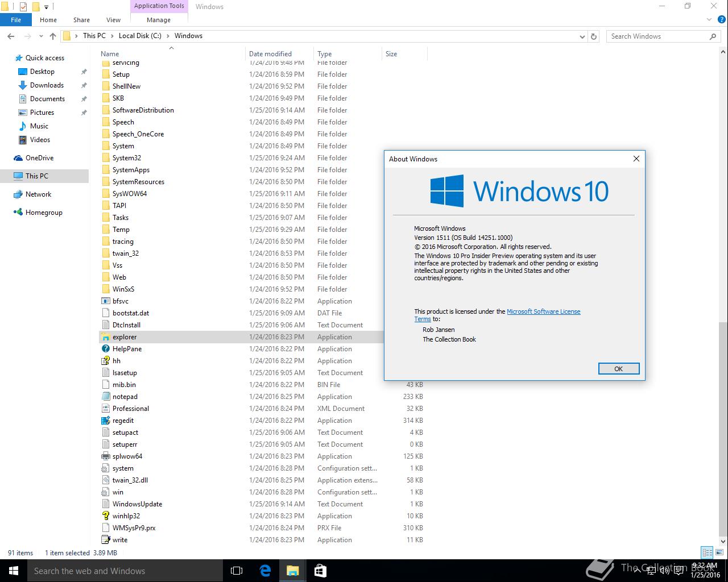The width and height of the screenshot is (728, 582).
Task: Select OneDrive in navigation pane
Action: pyautogui.click(x=39, y=158)
